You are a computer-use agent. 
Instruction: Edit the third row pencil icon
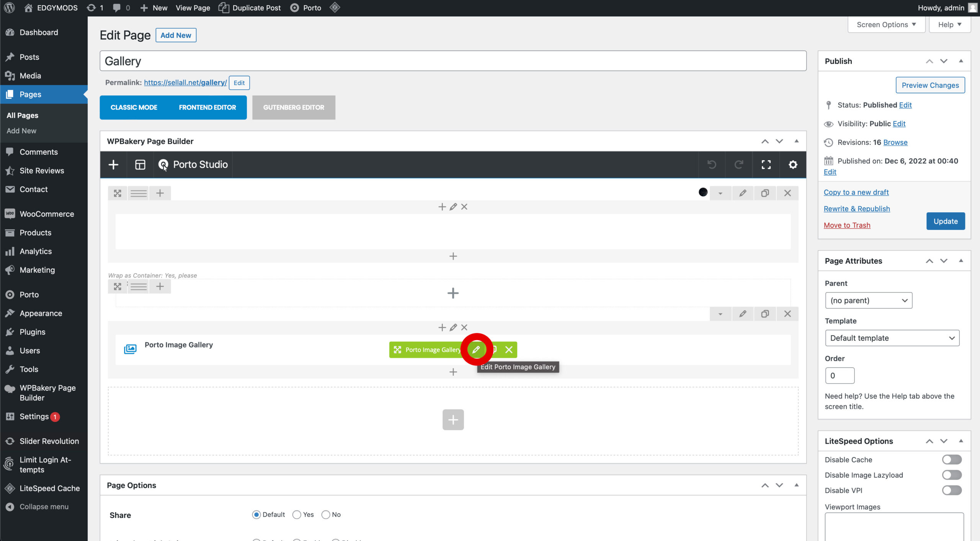[743, 314]
